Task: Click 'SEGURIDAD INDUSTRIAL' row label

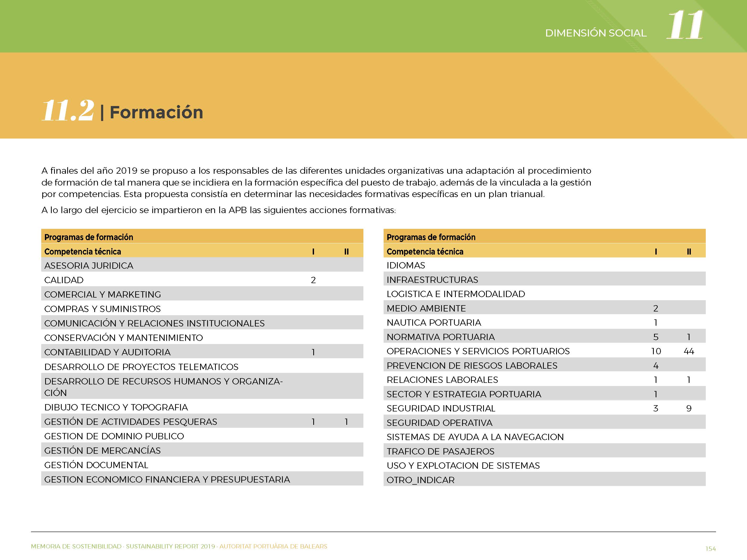Action: (x=441, y=408)
